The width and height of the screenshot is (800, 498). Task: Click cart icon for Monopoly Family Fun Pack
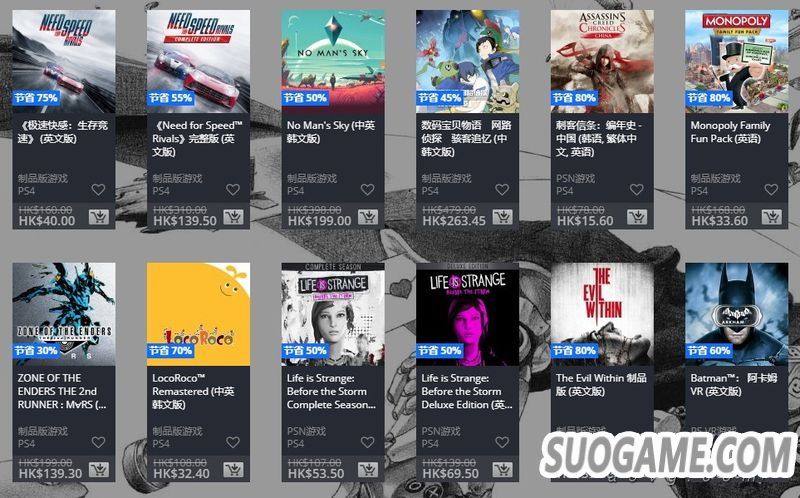click(771, 217)
